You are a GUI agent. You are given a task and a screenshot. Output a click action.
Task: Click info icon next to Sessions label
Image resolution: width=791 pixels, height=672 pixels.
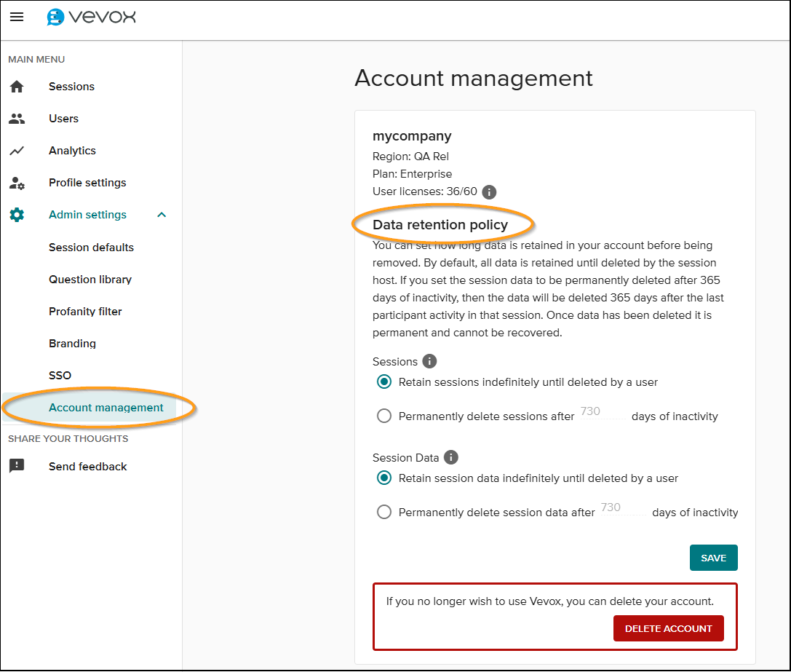pos(429,362)
